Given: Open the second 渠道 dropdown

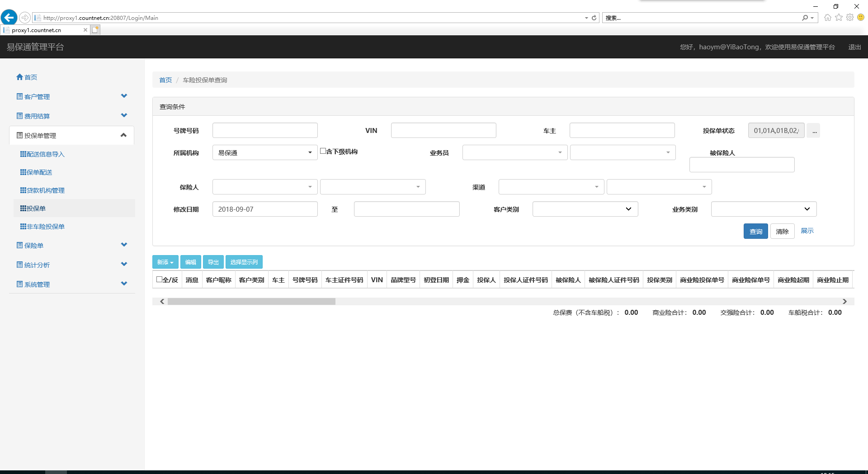Looking at the screenshot, I should click(x=659, y=187).
